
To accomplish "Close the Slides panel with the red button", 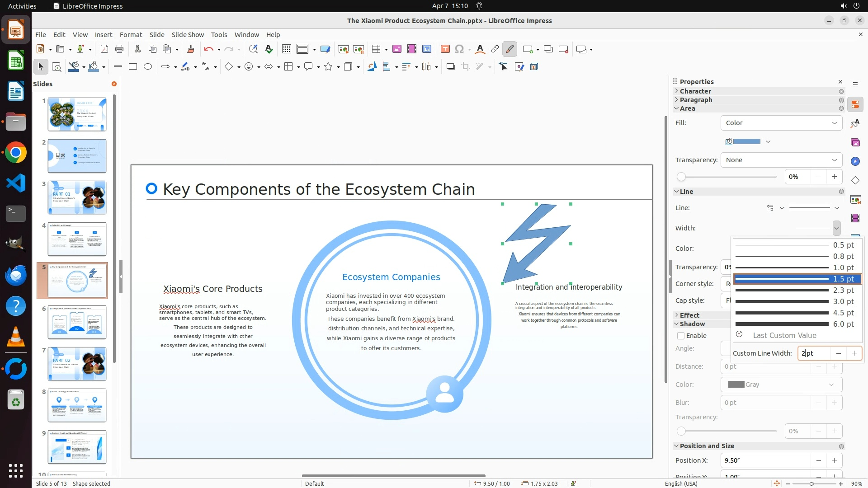I will coord(114,84).
